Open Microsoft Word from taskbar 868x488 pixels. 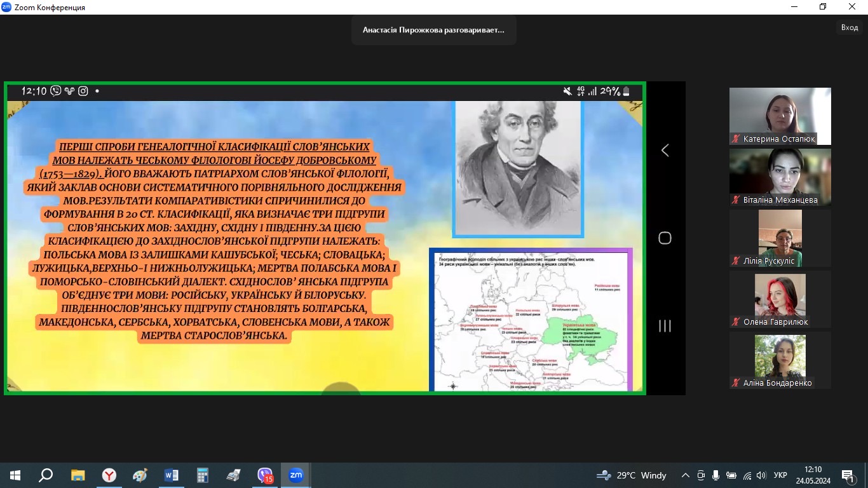click(171, 475)
